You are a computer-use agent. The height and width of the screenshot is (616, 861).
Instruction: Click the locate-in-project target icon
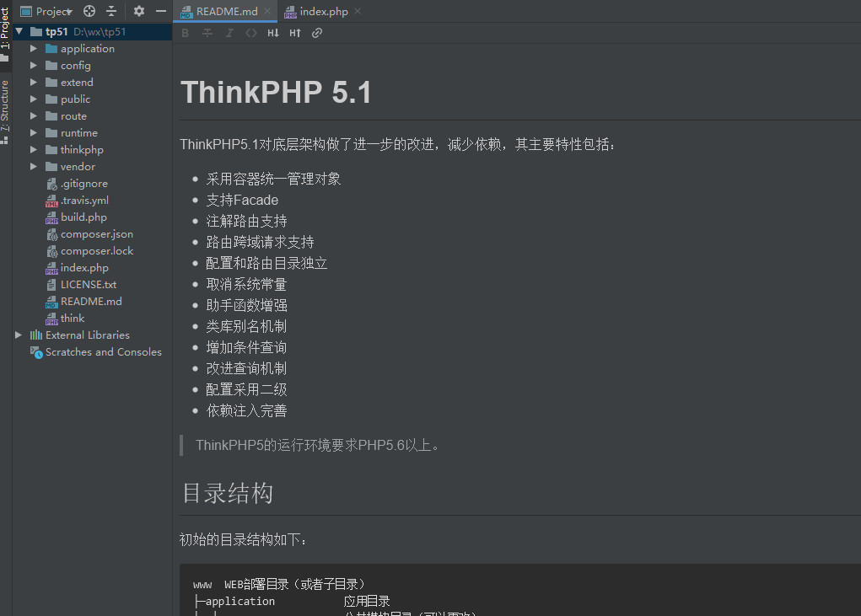(x=89, y=11)
